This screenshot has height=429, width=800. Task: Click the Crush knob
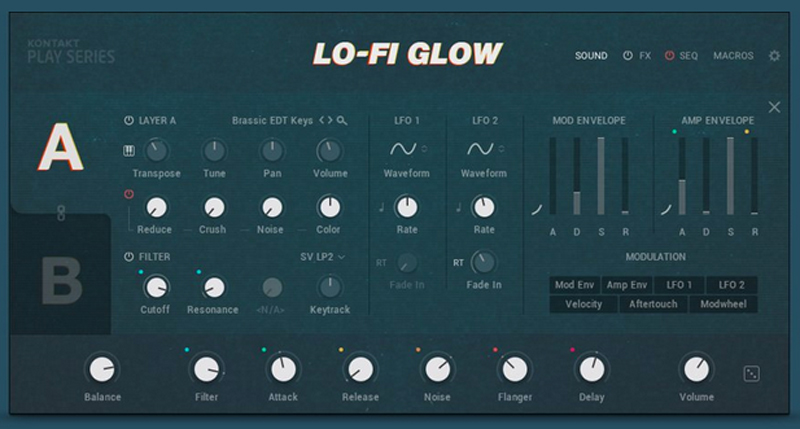pyautogui.click(x=214, y=208)
